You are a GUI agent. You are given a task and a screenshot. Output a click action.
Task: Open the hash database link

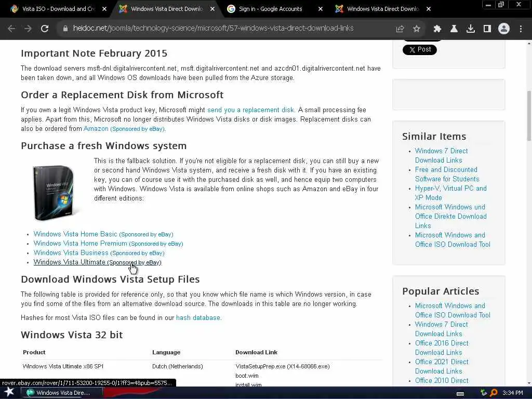tap(198, 317)
